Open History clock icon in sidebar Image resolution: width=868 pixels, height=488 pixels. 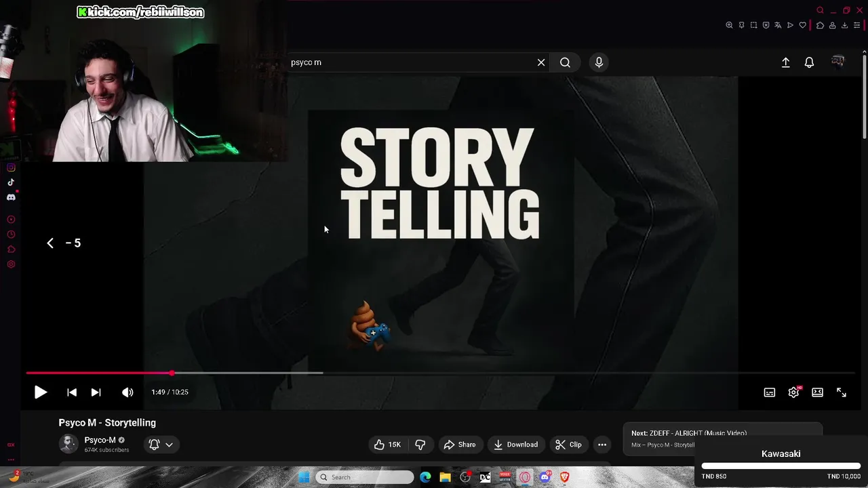pyautogui.click(x=11, y=235)
